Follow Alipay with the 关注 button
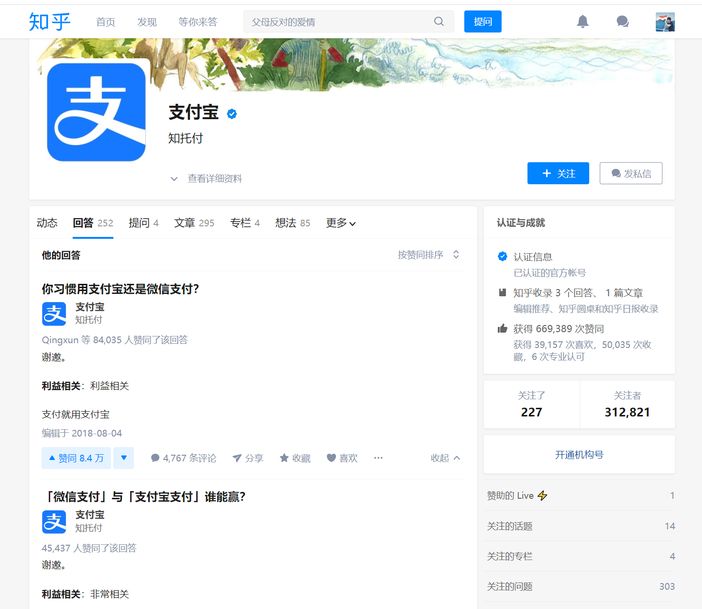 pyautogui.click(x=558, y=173)
